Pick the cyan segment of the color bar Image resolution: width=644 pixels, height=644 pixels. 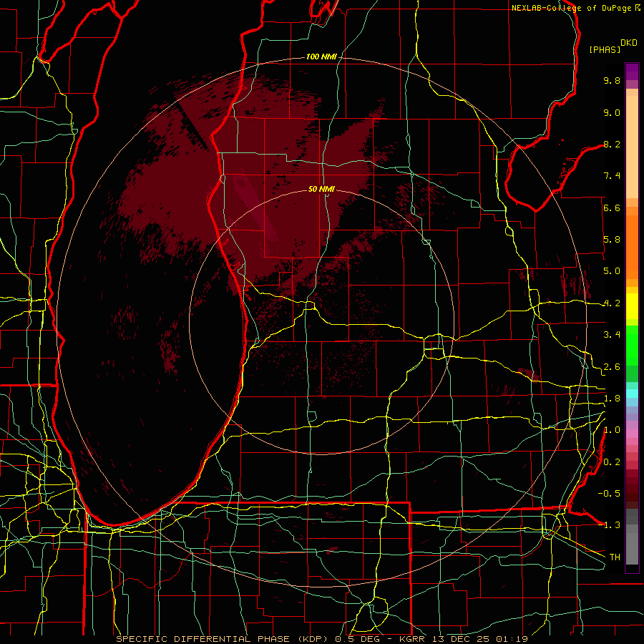(x=632, y=394)
